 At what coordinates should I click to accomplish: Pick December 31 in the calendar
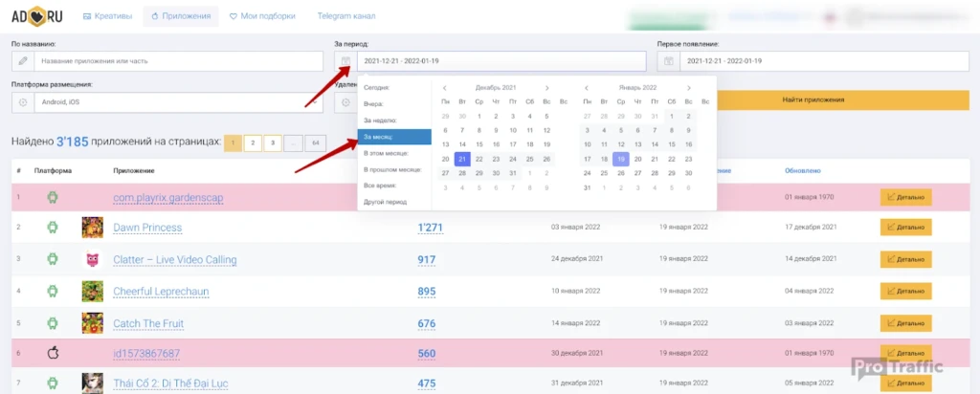click(x=513, y=173)
